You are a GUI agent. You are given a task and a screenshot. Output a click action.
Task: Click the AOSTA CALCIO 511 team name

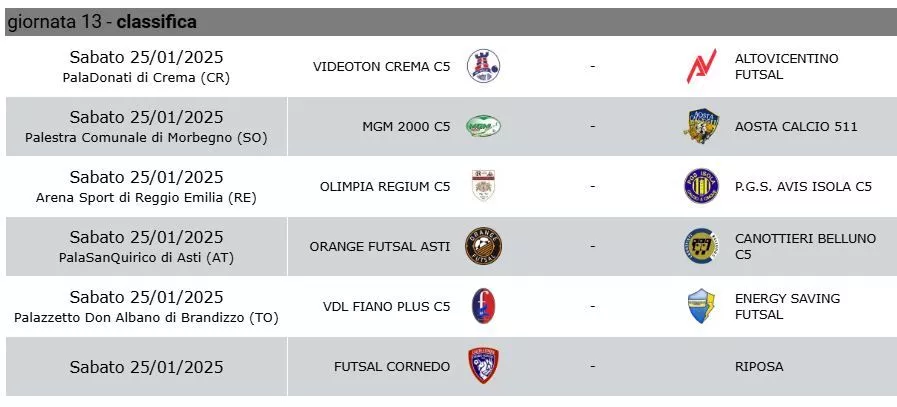click(x=796, y=127)
